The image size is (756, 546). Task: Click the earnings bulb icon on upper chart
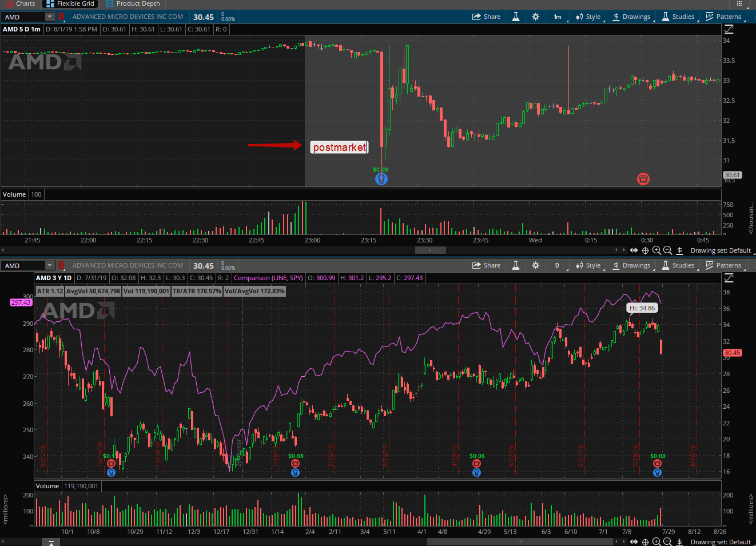pos(381,179)
